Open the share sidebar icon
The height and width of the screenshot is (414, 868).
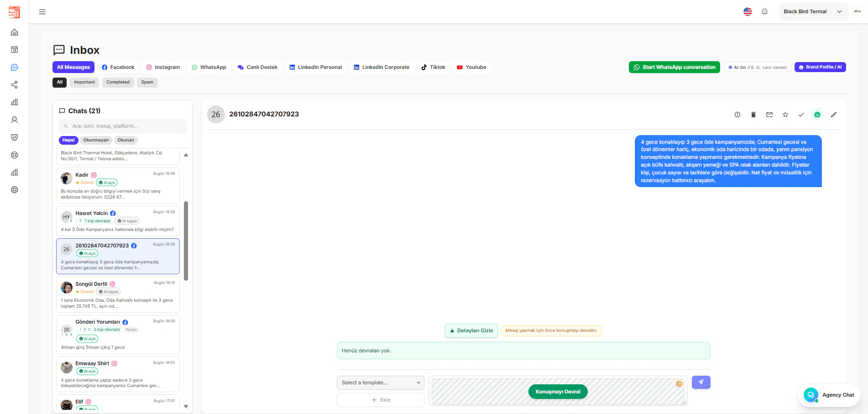pos(15,85)
